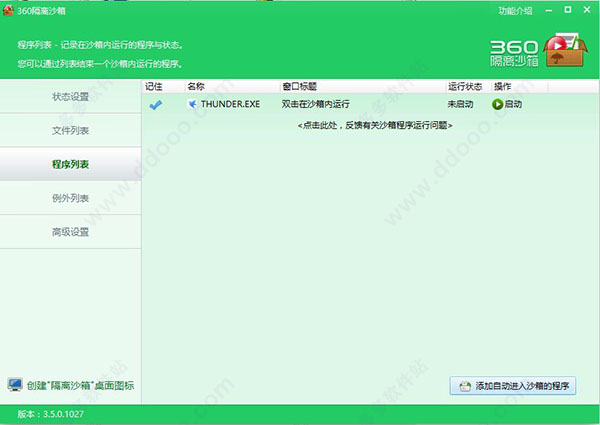Click the green start icon for THUNDER.EXE
The width and height of the screenshot is (600, 425).
[497, 104]
